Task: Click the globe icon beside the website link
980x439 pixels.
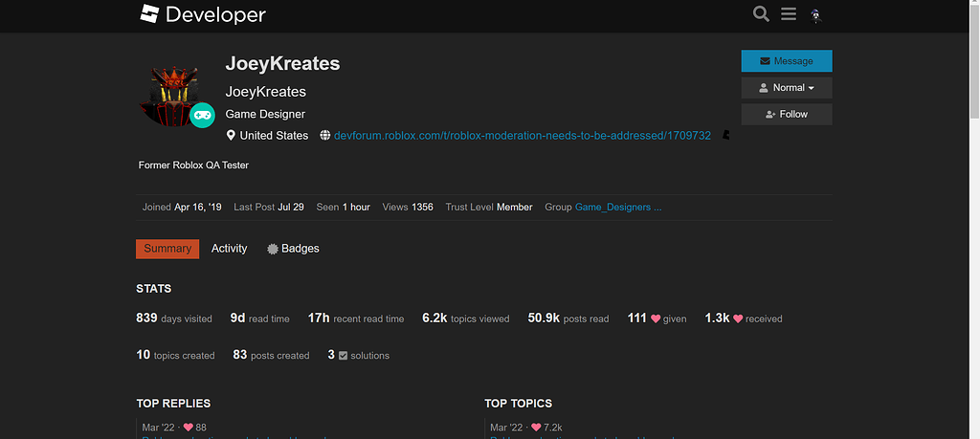Action: tap(325, 136)
